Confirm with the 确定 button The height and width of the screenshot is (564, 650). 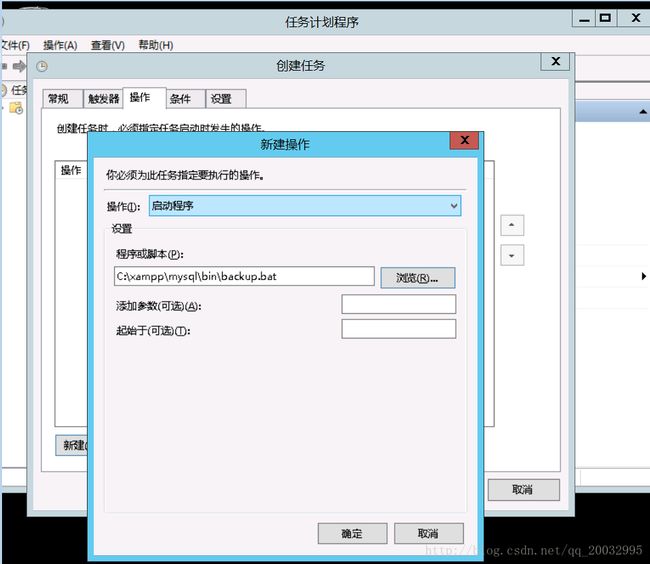(x=352, y=533)
